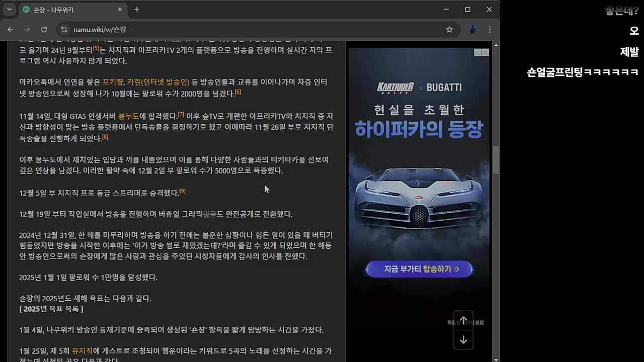644x362 pixels.
Task: Click the sentence starting 12월 19일 부터 작업실에서
Action: click(x=155, y=214)
